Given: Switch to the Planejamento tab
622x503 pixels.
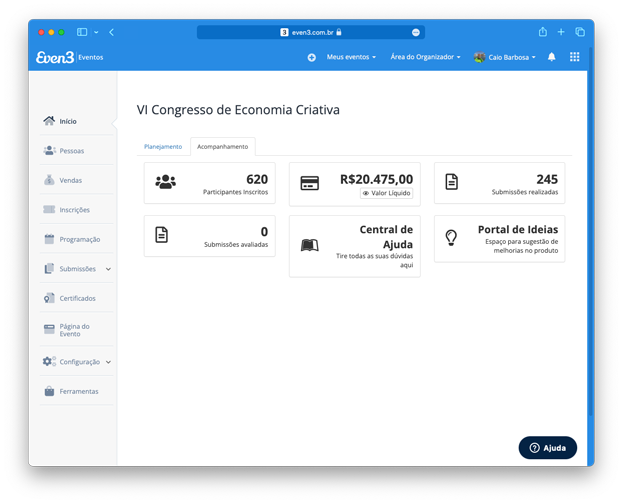Looking at the screenshot, I should (x=163, y=147).
